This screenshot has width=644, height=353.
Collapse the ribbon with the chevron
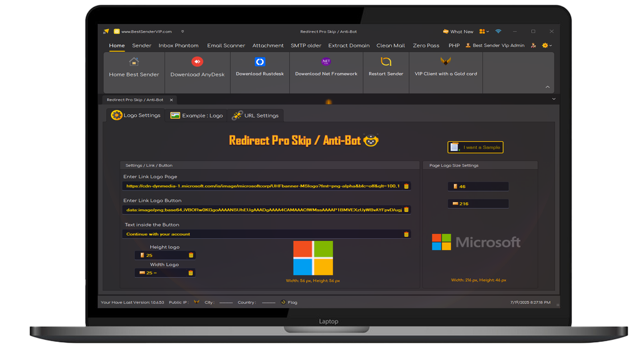(547, 87)
